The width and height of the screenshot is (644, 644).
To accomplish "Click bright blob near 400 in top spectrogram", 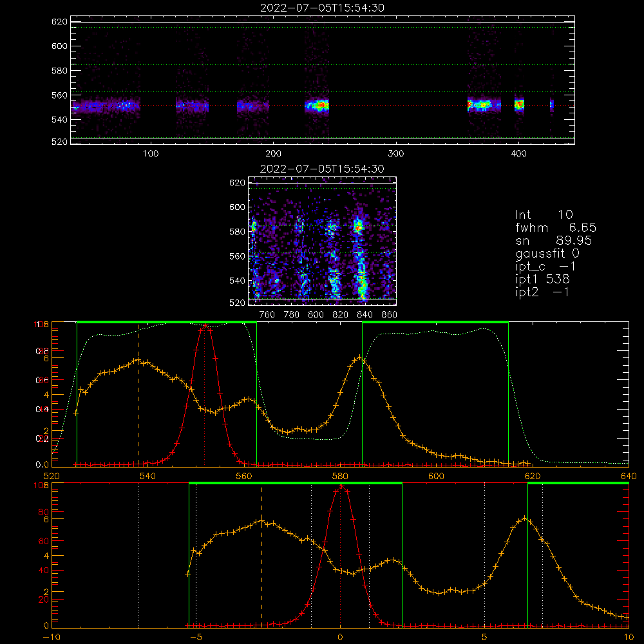I will click(x=520, y=105).
